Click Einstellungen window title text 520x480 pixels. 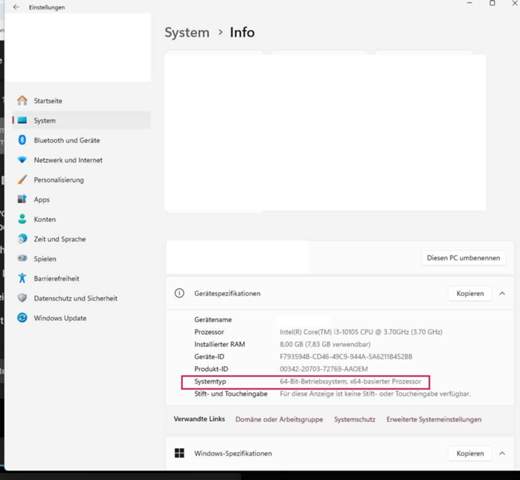tap(47, 7)
